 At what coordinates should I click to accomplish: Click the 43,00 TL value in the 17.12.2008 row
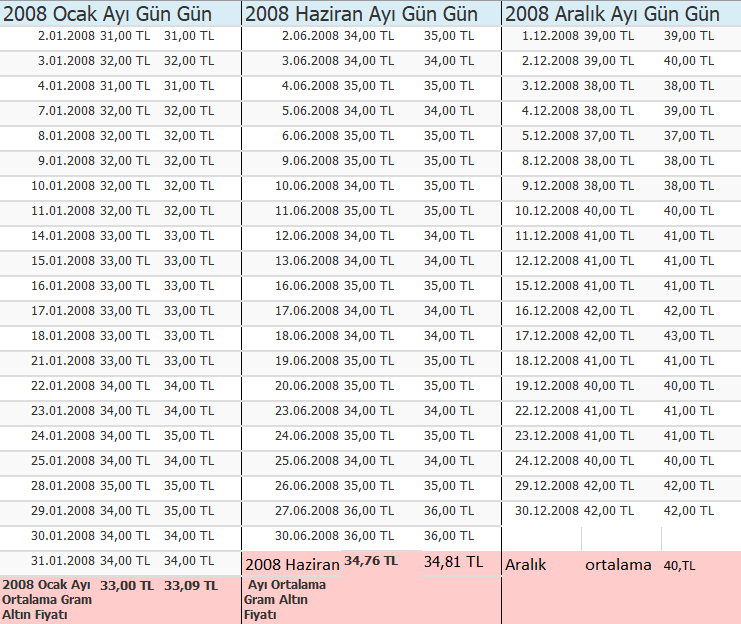point(689,336)
